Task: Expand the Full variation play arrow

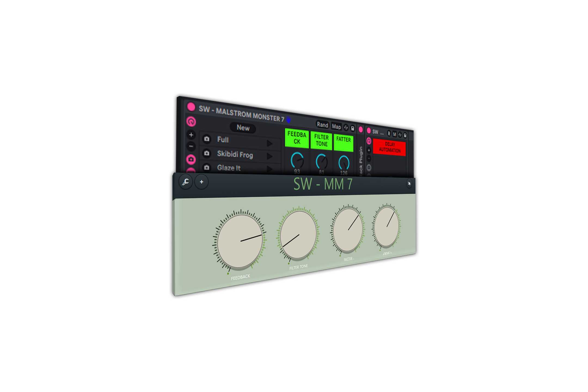Action: click(x=269, y=143)
